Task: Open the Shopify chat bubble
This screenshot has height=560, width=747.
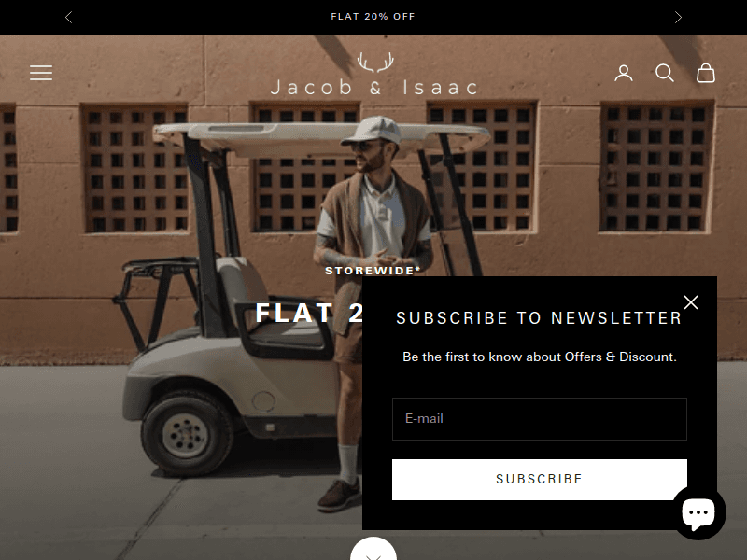Action: tap(698, 512)
